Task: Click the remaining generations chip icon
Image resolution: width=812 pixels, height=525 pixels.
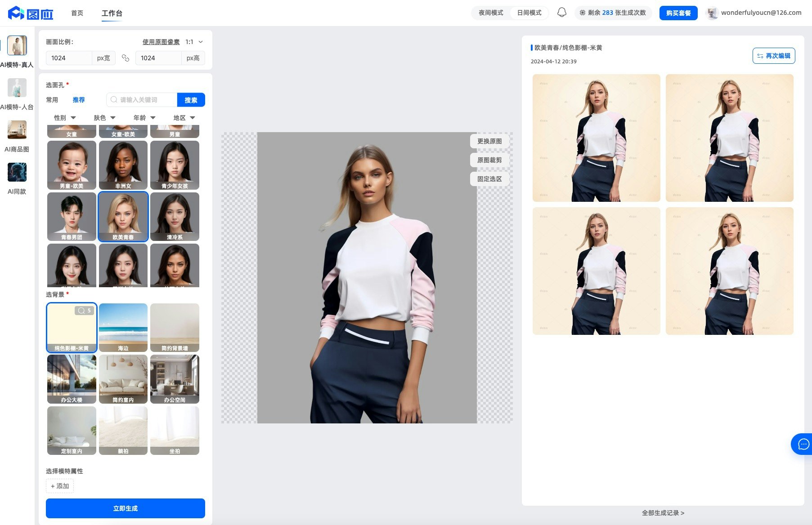Action: (x=583, y=13)
